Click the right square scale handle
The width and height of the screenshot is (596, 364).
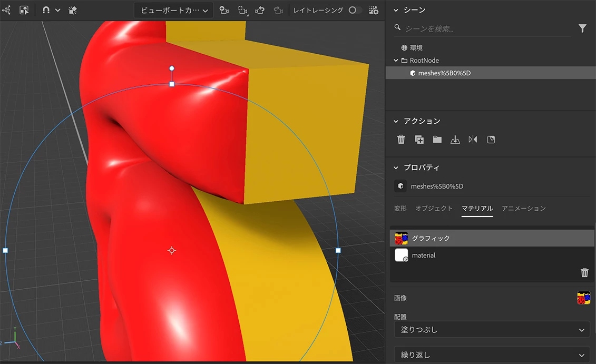point(338,250)
